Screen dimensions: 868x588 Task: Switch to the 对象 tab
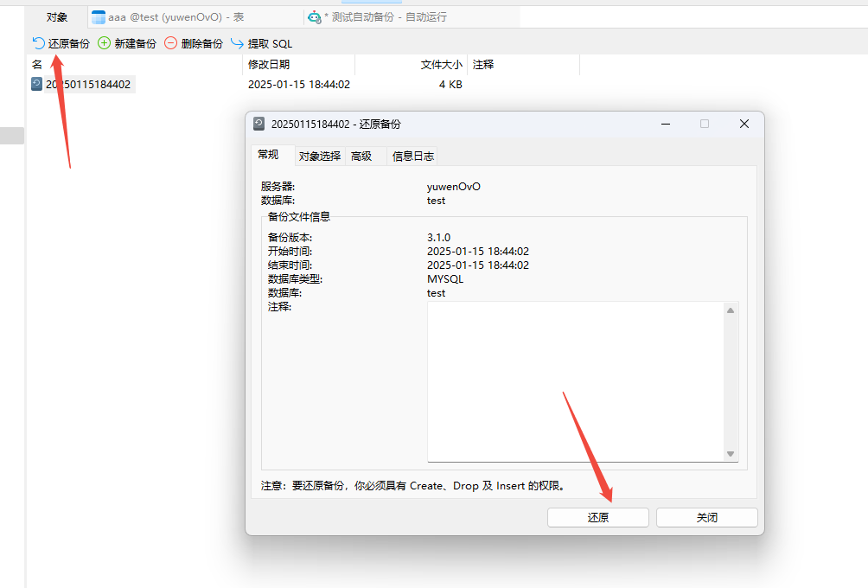click(x=56, y=16)
